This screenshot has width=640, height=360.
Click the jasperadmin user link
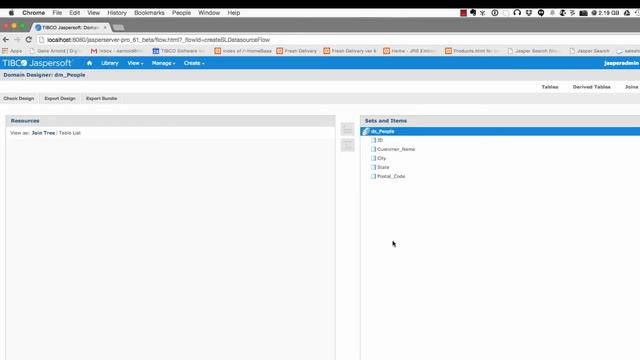(x=621, y=63)
